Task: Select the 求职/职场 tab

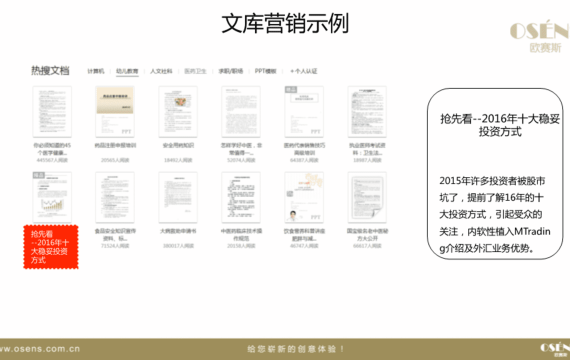Action: 230,71
